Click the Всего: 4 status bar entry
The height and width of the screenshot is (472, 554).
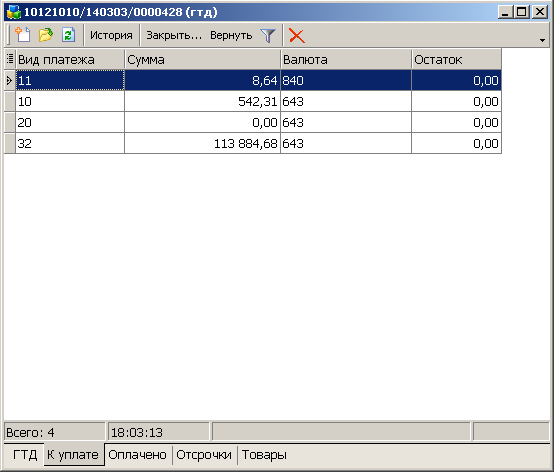(x=54, y=432)
